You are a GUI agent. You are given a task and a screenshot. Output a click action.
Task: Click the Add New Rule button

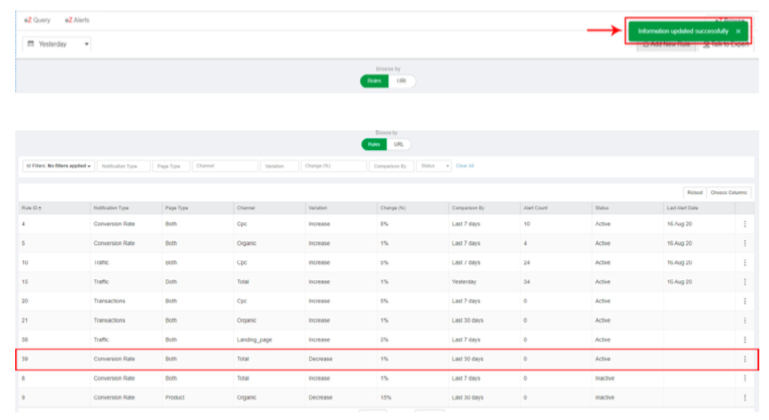tap(666, 45)
